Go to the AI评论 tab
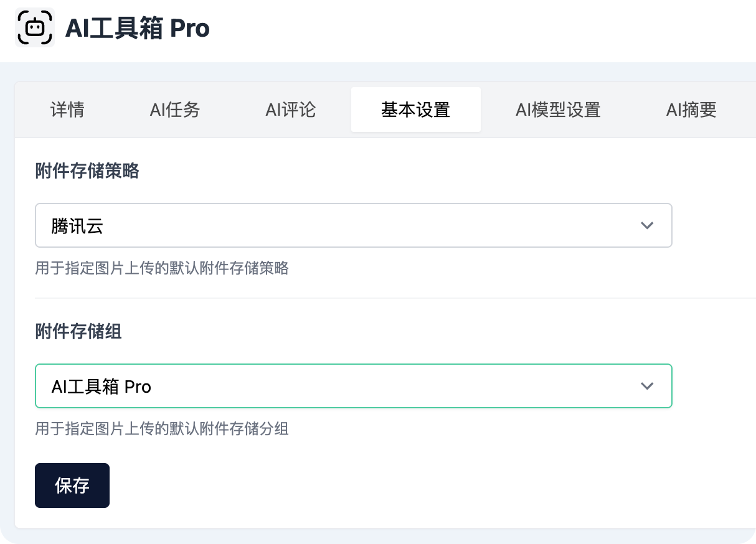 pyautogui.click(x=291, y=110)
